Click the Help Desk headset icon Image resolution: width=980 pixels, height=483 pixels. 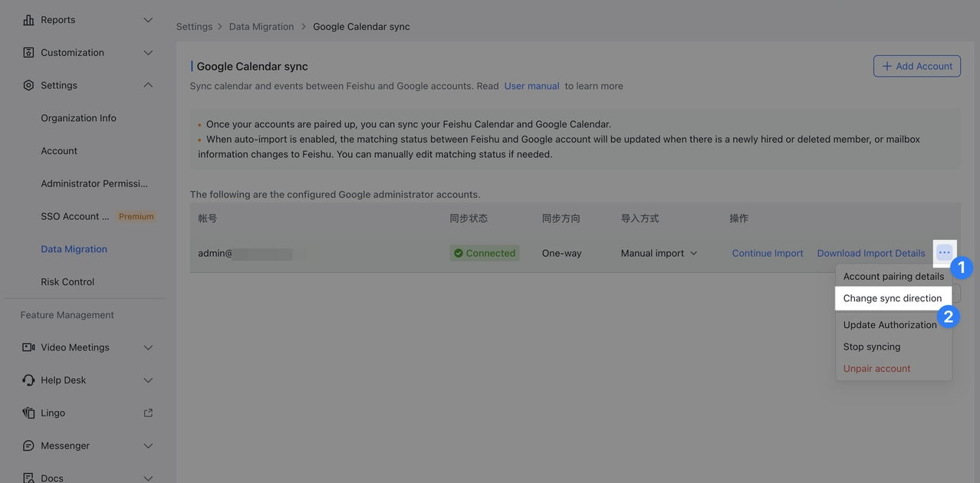(x=28, y=380)
